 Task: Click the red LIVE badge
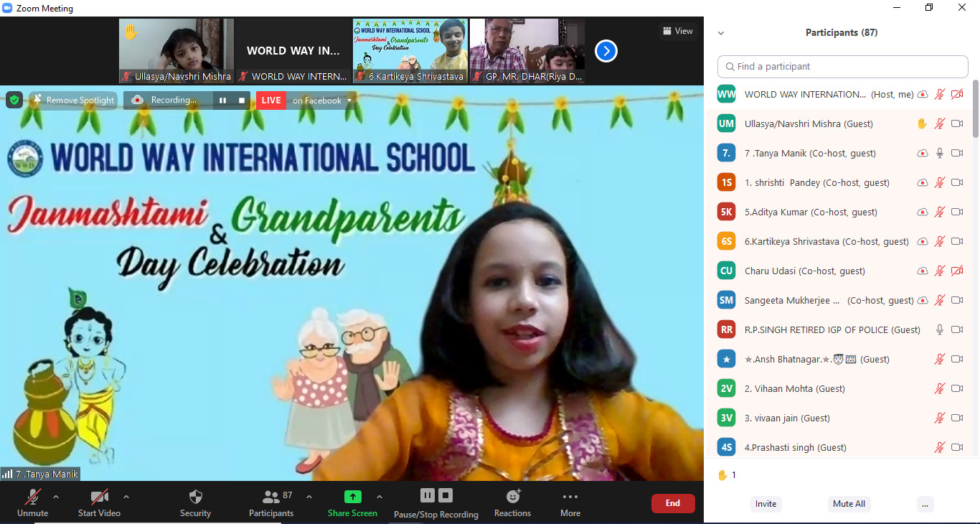point(271,100)
